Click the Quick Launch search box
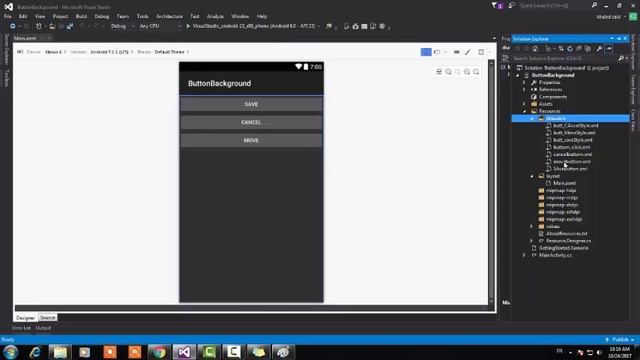Image resolution: width=640 pixels, height=360 pixels. 554,5
